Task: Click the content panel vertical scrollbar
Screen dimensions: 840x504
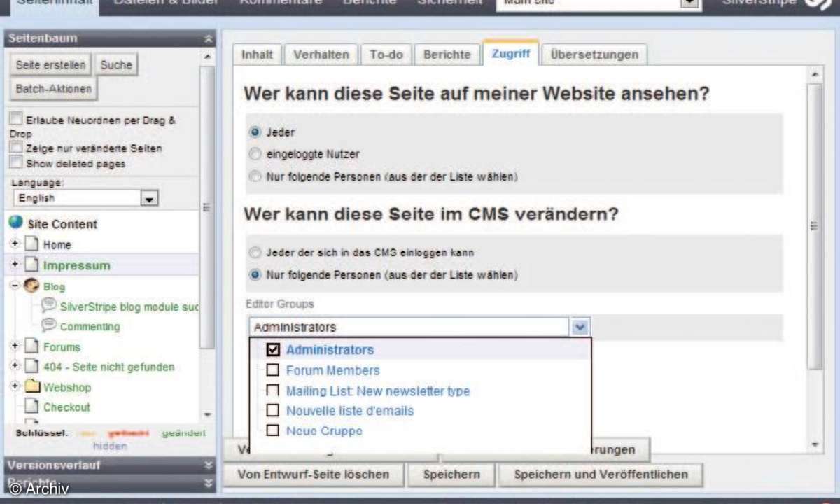Action: (x=814, y=225)
